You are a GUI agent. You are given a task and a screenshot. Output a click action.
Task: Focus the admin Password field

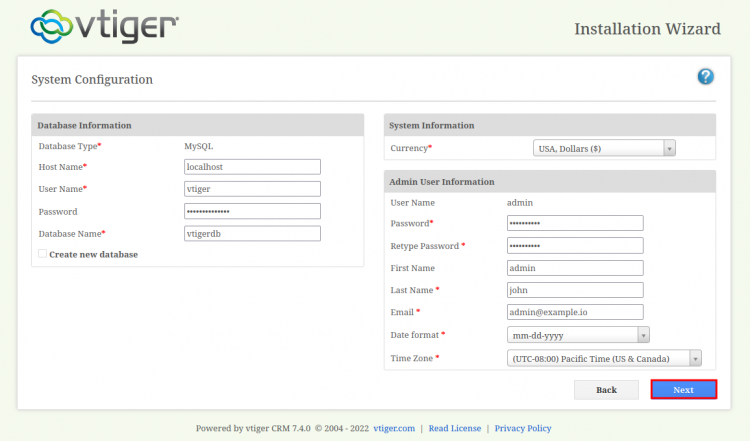(x=575, y=223)
